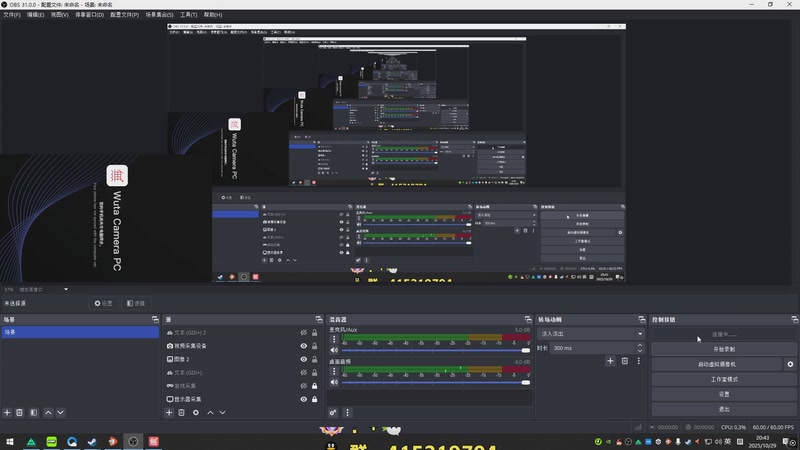The width and height of the screenshot is (800, 450).
Task: Open preview scaling dropdown next to 57%
Action: coord(66,289)
